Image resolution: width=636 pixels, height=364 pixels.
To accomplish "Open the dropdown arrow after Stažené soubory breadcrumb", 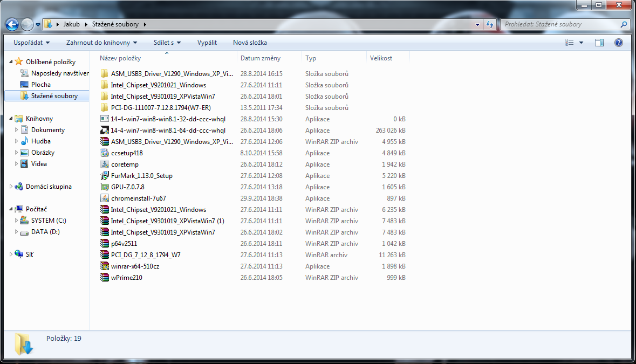I will [145, 24].
